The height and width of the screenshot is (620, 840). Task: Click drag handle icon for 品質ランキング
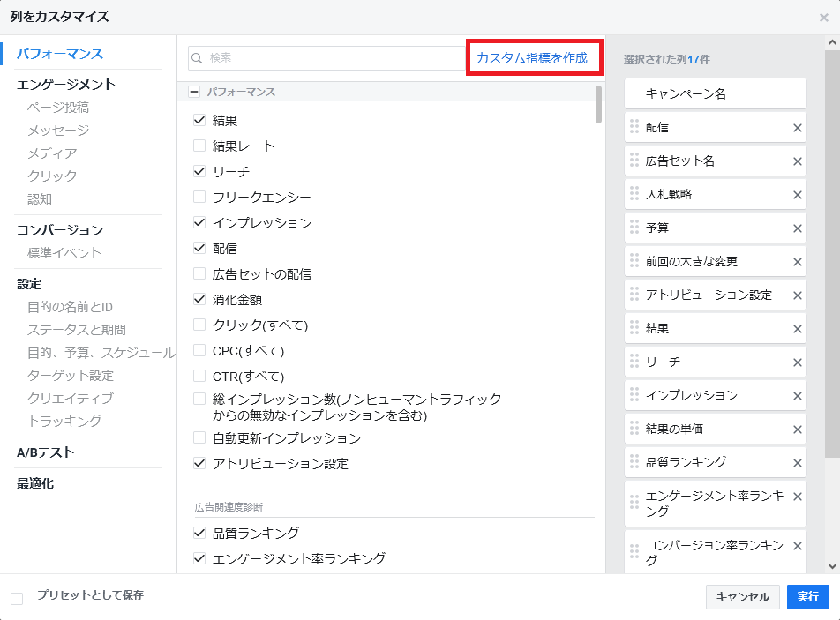point(634,462)
